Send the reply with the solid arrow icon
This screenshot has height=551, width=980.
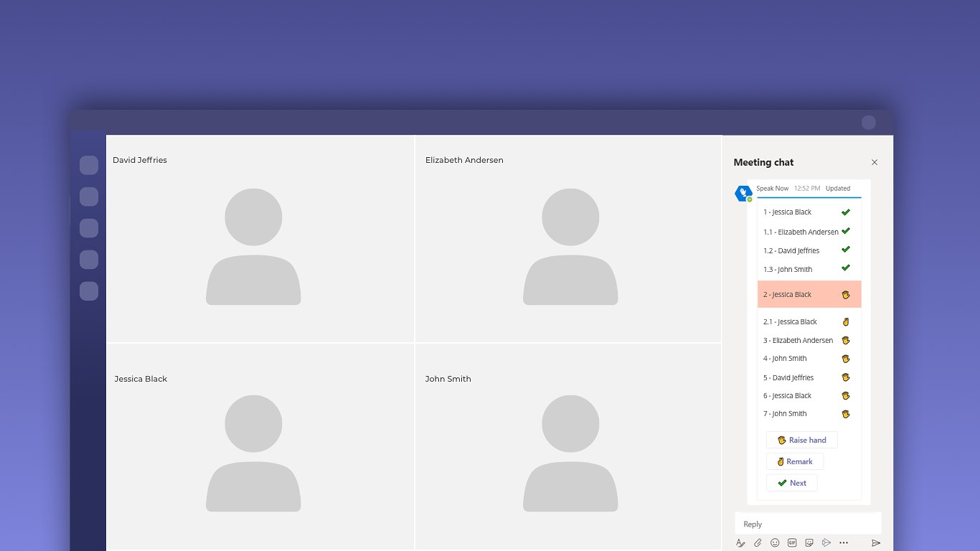click(876, 543)
